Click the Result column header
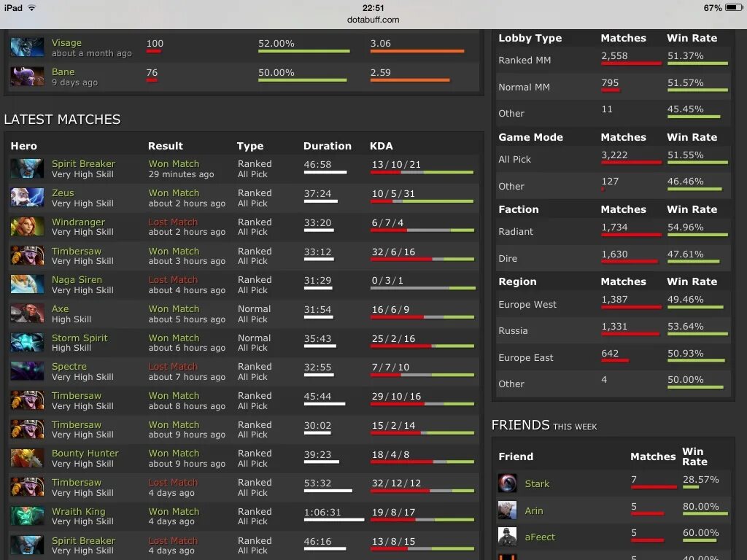 click(x=166, y=146)
